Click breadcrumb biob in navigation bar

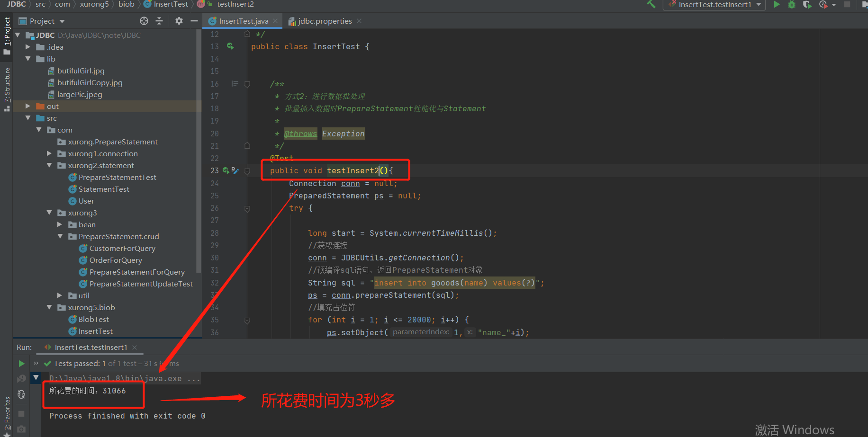127,4
